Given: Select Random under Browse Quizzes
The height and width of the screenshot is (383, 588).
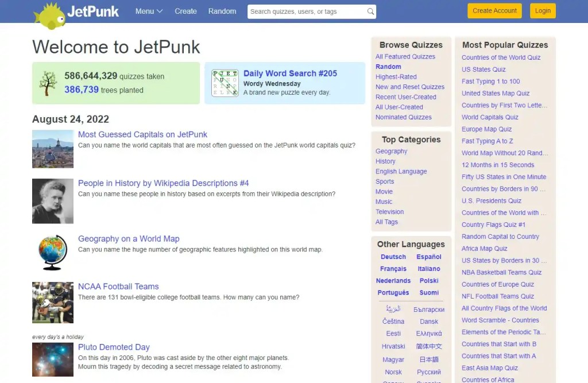Looking at the screenshot, I should click(x=388, y=67).
